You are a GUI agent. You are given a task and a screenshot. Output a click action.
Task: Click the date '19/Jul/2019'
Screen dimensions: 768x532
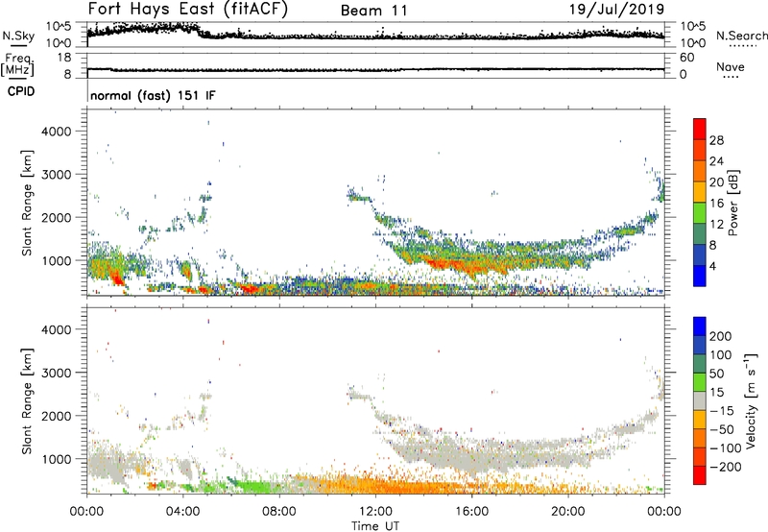tap(616, 10)
